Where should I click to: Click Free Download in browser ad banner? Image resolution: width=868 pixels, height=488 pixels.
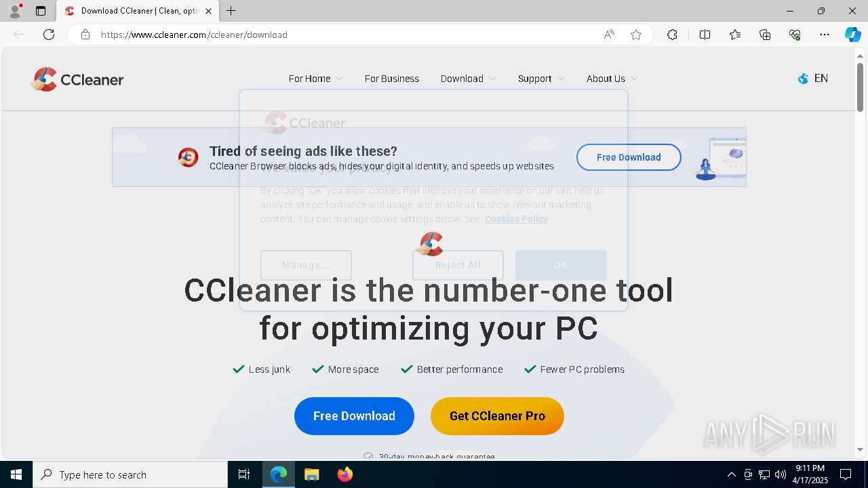(629, 157)
